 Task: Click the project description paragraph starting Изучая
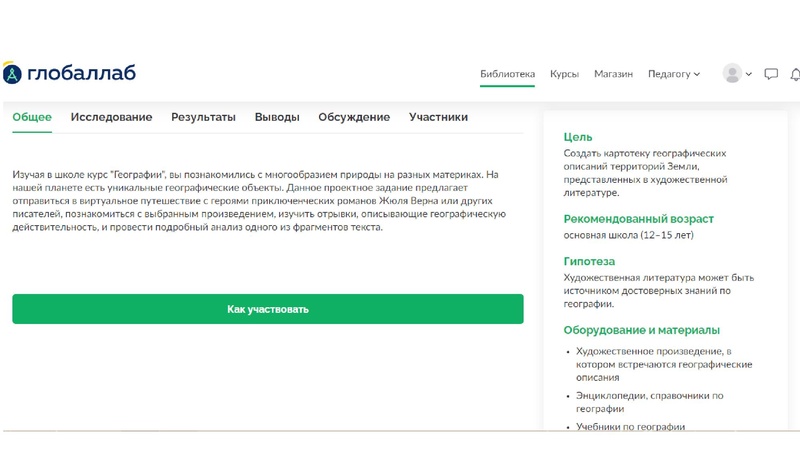(259, 201)
